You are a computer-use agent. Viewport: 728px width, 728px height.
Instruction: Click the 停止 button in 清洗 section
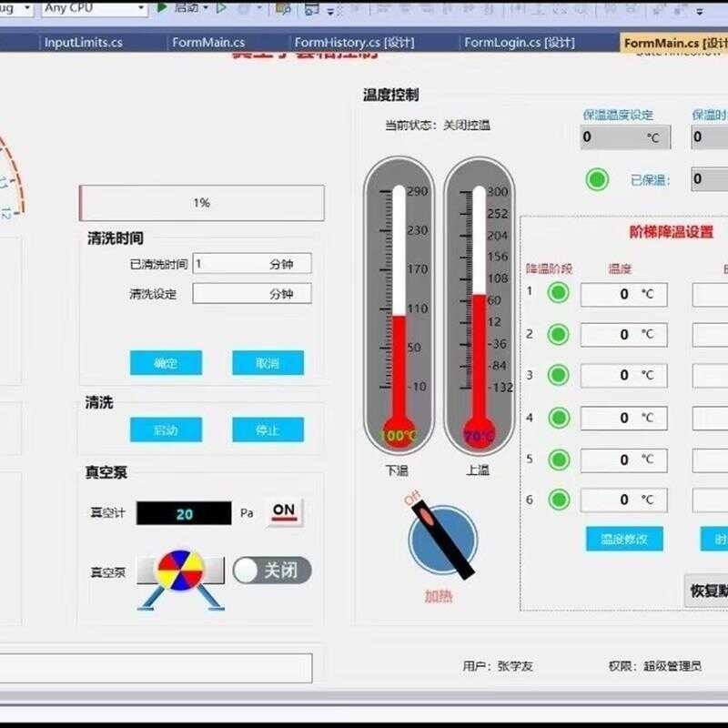(268, 430)
